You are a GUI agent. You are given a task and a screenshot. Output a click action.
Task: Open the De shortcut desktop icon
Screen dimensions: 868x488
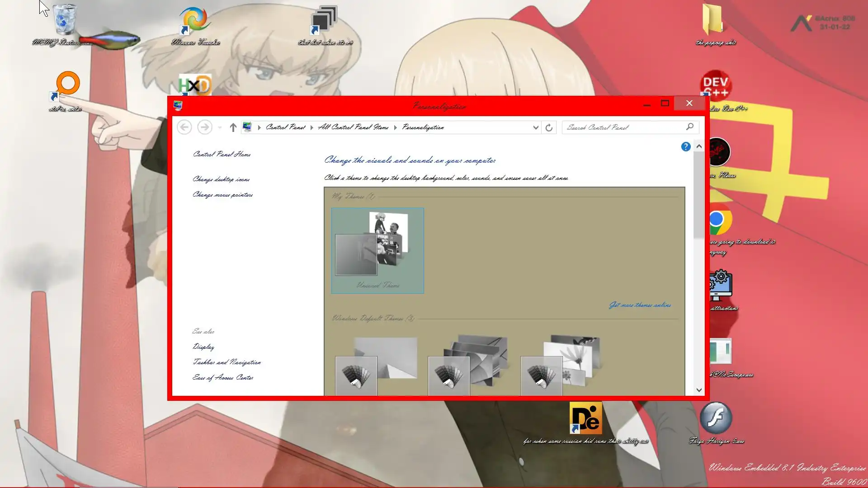pyautogui.click(x=585, y=418)
